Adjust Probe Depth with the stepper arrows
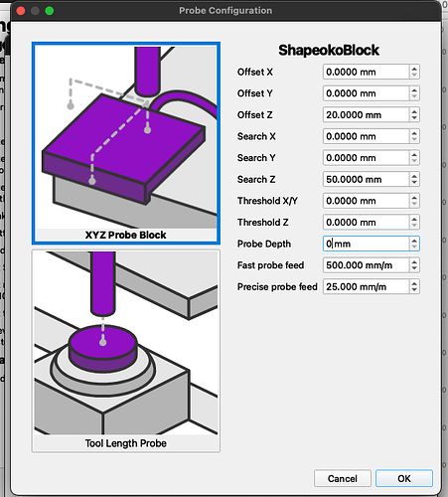This screenshot has width=448, height=497. pyautogui.click(x=414, y=244)
